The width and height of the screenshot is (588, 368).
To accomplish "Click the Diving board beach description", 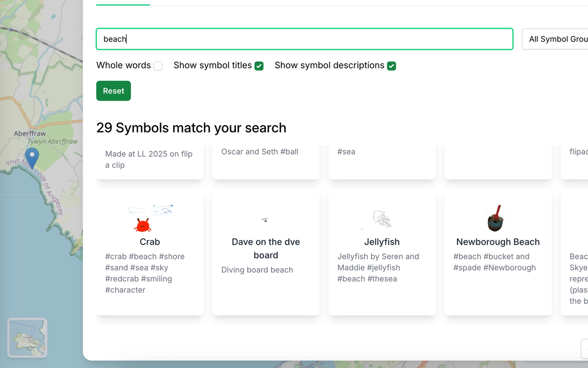I will (x=257, y=270).
